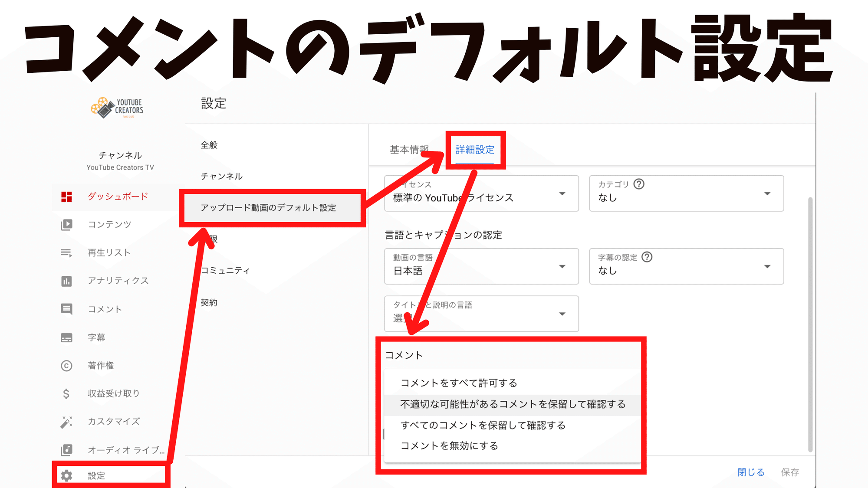Select the カスタマイズ wand icon
This screenshot has height=488, width=868.
click(x=66, y=421)
